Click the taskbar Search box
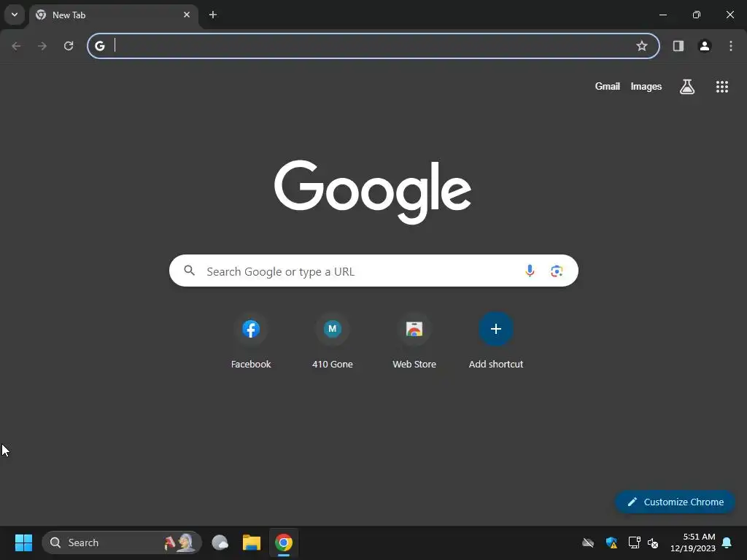Image resolution: width=747 pixels, height=560 pixels. coord(122,542)
